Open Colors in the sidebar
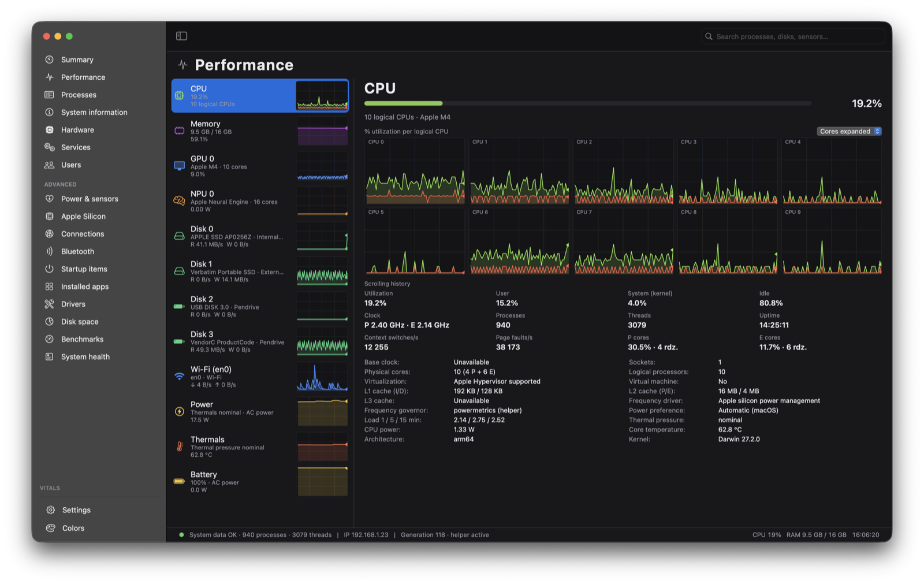The height and width of the screenshot is (584, 924). pos(73,528)
